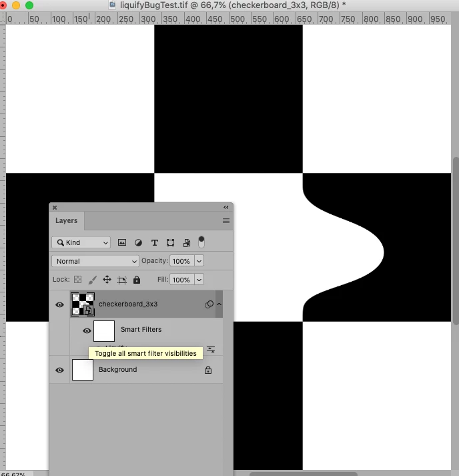Prevent auto-nesting into artboards lock icon
This screenshot has width=459, height=476.
point(122,280)
